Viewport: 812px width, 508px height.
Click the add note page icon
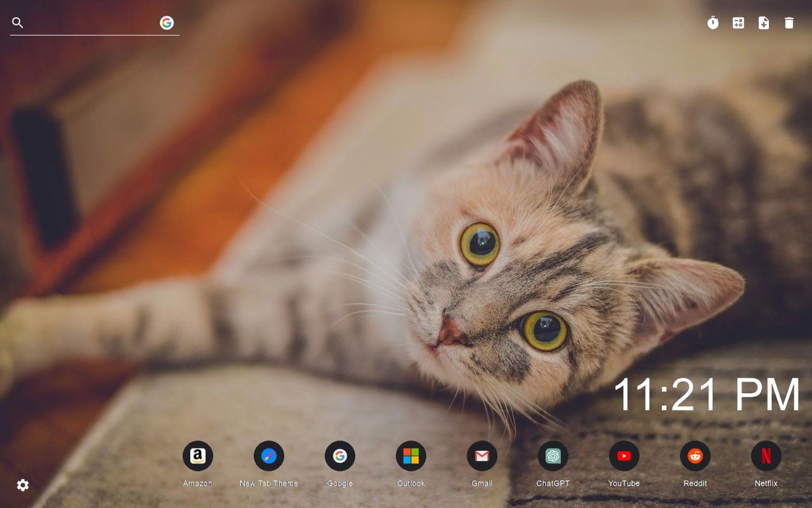764,23
